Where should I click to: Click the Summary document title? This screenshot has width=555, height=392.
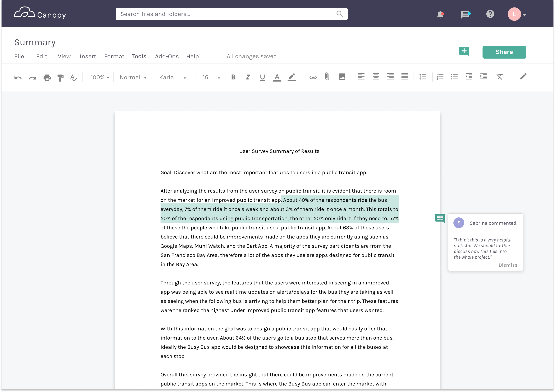click(35, 42)
